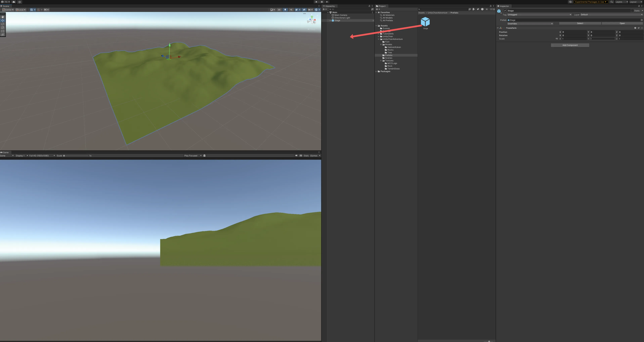Uncheck the Stage active checkbox

pos(505,11)
